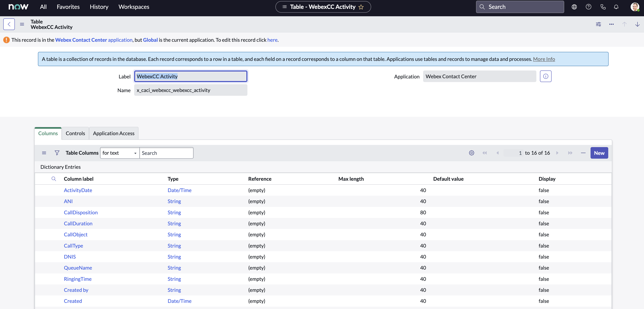Open the CallDisposition column record
This screenshot has height=309, width=644.
[x=81, y=213]
